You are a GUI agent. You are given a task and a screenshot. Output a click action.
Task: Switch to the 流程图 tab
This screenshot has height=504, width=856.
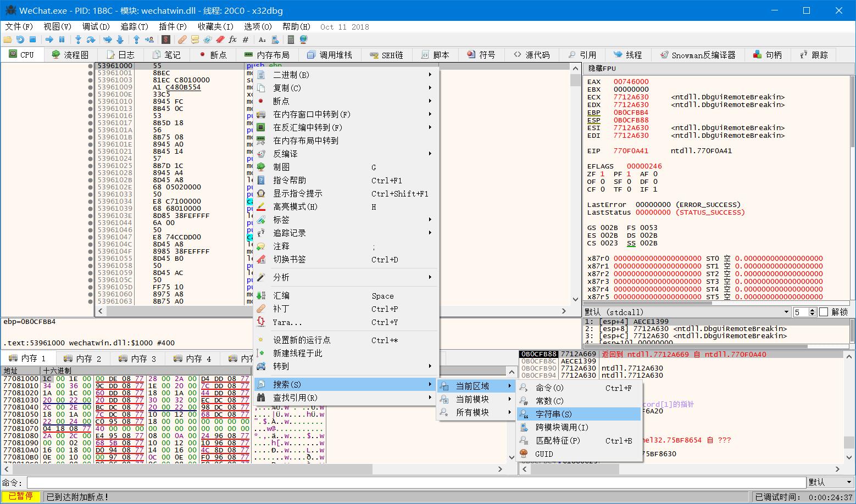pyautogui.click(x=70, y=55)
